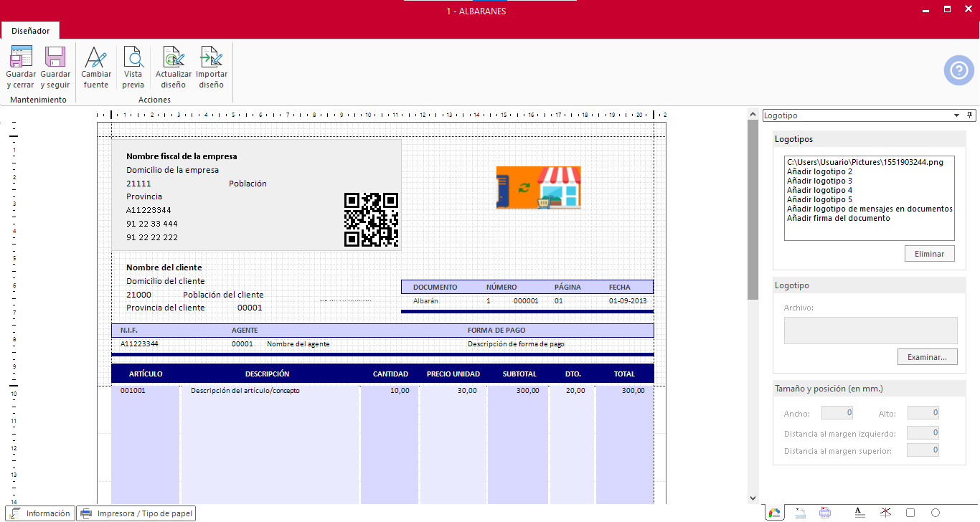Select Añadir logotipo 3 entry

click(x=819, y=181)
